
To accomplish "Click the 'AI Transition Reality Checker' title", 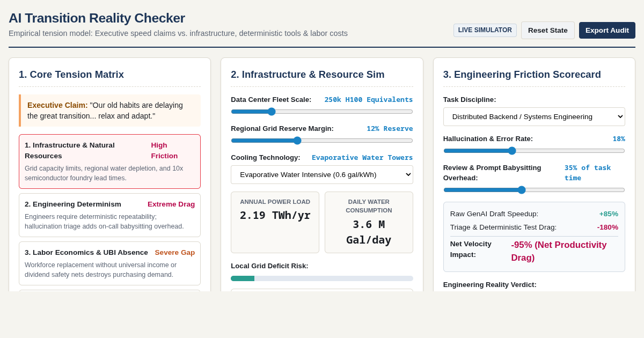I will tap(97, 18).
